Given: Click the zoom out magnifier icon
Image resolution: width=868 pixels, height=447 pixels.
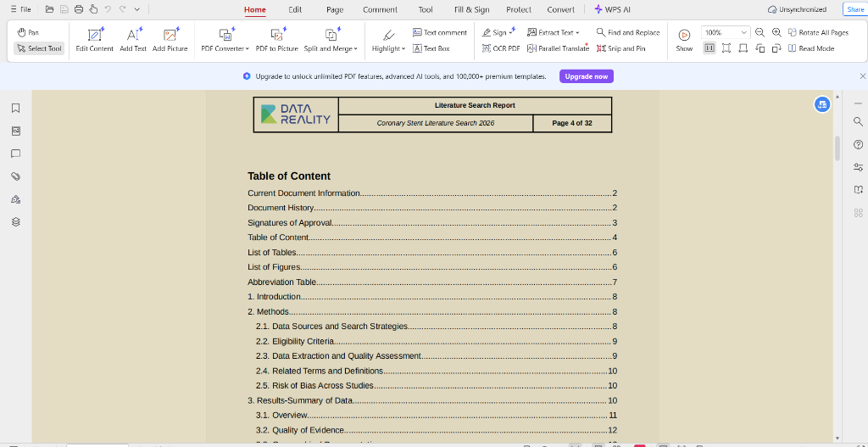Looking at the screenshot, I should 760,33.
